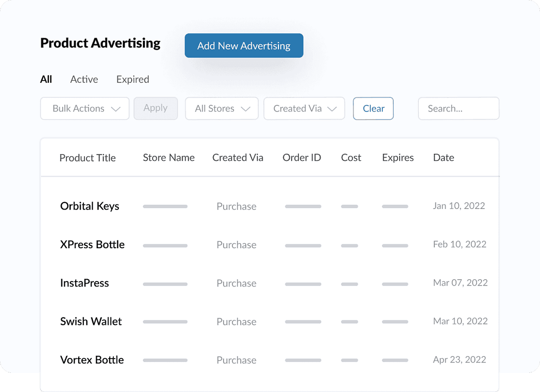Sort table by Cost column
This screenshot has height=392, width=540.
click(351, 158)
